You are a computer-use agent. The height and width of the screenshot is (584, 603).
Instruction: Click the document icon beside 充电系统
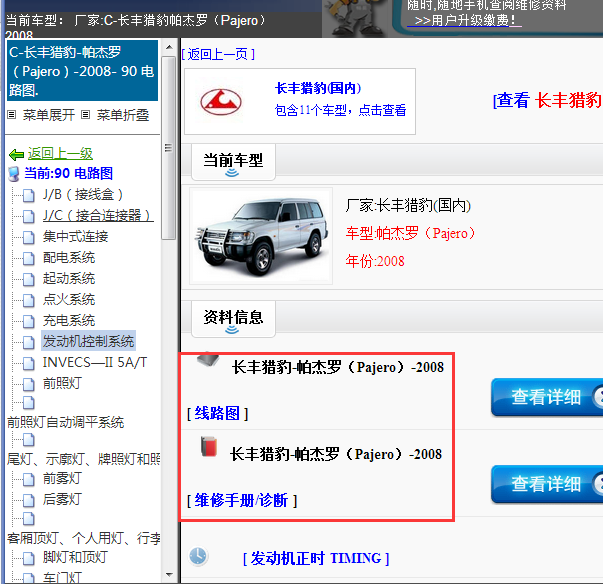[28, 321]
